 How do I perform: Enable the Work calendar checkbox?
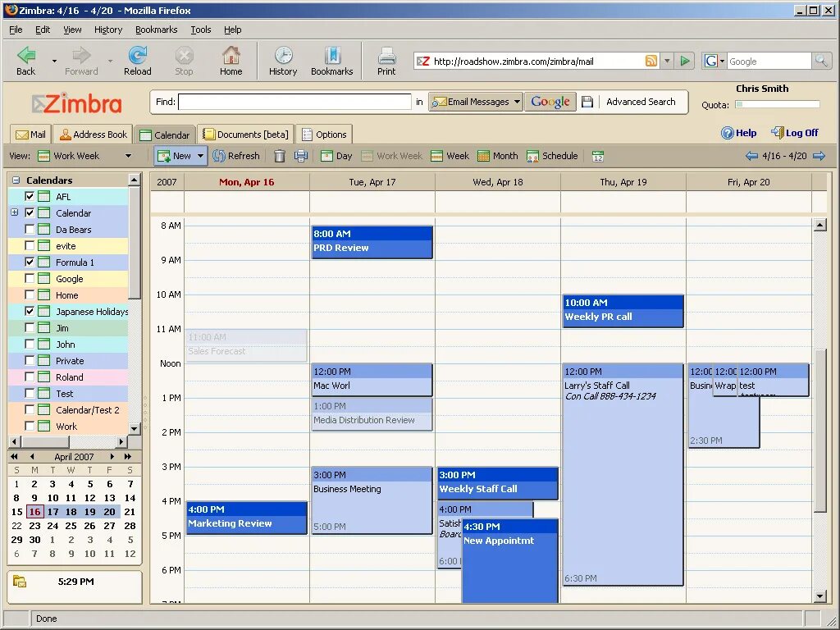pyautogui.click(x=30, y=427)
